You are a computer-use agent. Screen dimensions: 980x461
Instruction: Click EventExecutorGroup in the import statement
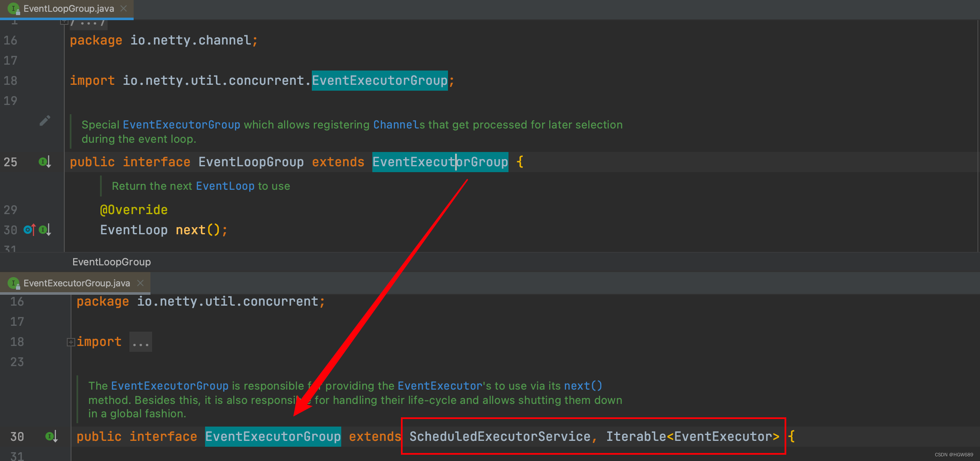tap(379, 81)
